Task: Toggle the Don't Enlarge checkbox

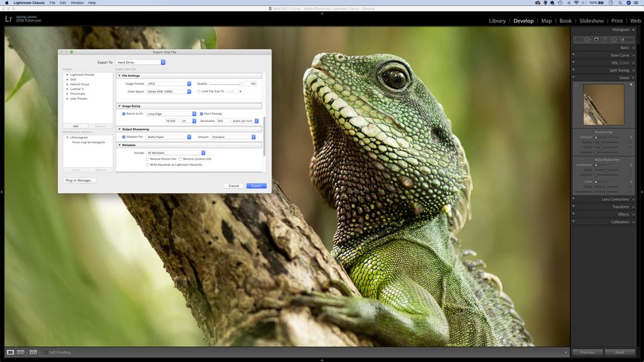Action: [x=201, y=113]
